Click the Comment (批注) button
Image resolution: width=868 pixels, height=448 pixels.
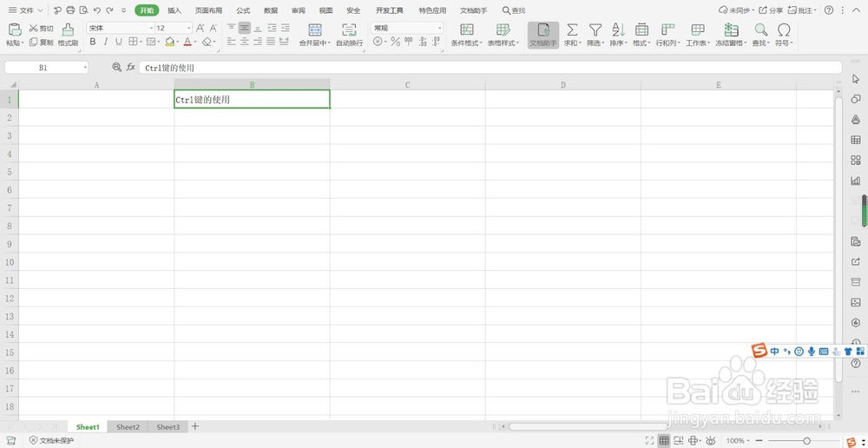tap(803, 10)
